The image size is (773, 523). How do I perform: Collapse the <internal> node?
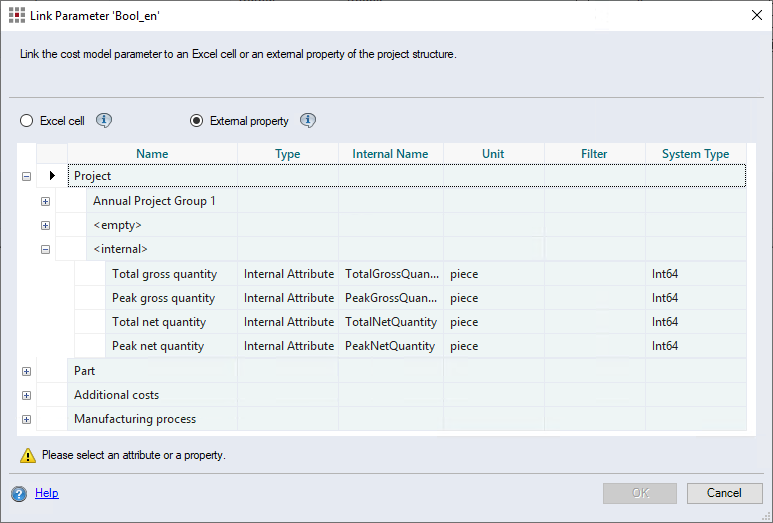coord(45,249)
